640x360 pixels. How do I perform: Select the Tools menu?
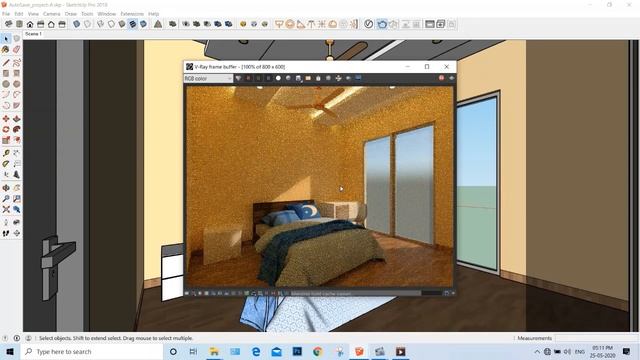[x=87, y=14]
